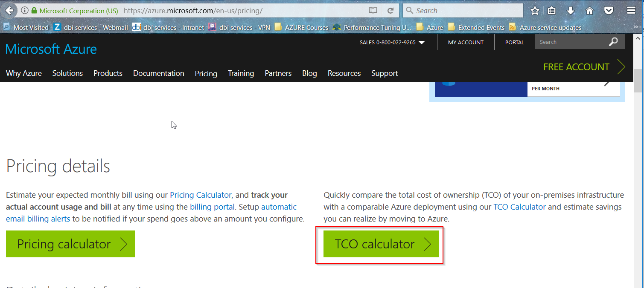Screen dimensions: 644x288
Task: Reload the page with refresh icon
Action: 390,11
